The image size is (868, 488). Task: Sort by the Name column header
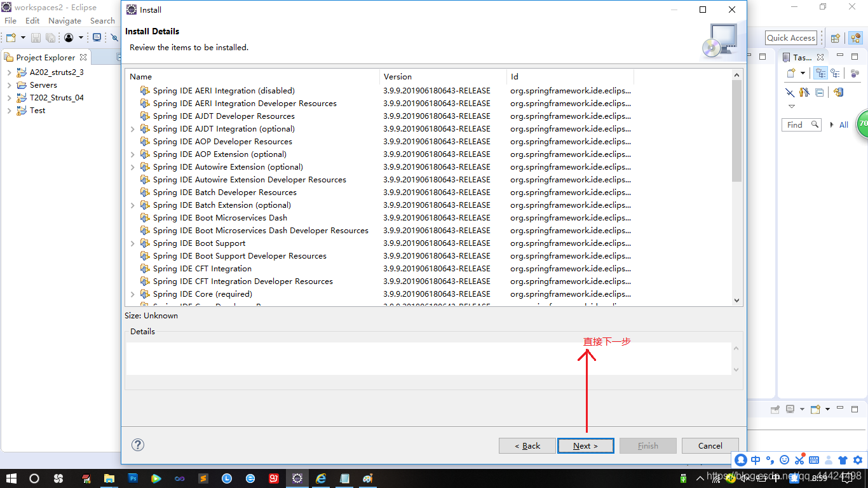tap(252, 76)
